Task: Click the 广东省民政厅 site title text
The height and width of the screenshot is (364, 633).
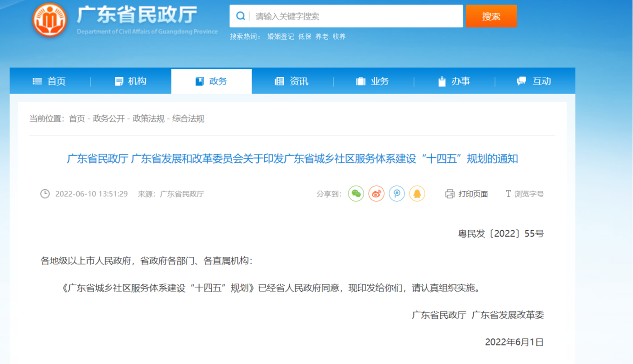Action: (137, 15)
